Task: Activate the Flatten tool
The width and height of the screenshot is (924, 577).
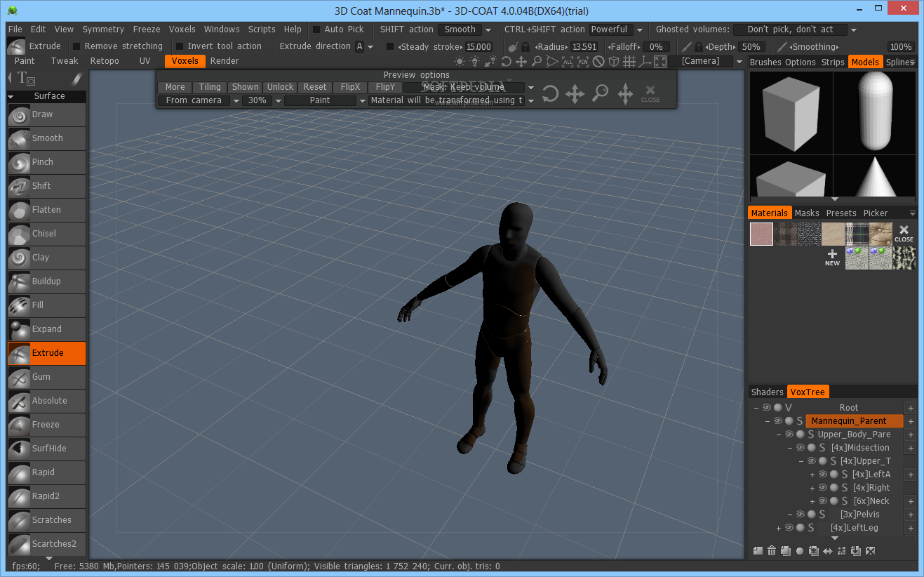Action: (x=46, y=210)
